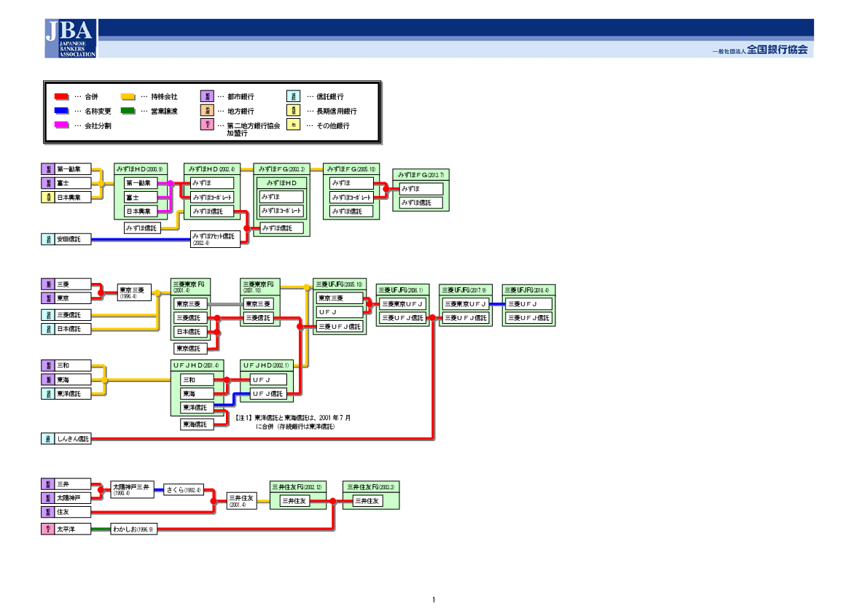
Task: Click the orange 地方銀行 legend icon
Action: (x=208, y=111)
